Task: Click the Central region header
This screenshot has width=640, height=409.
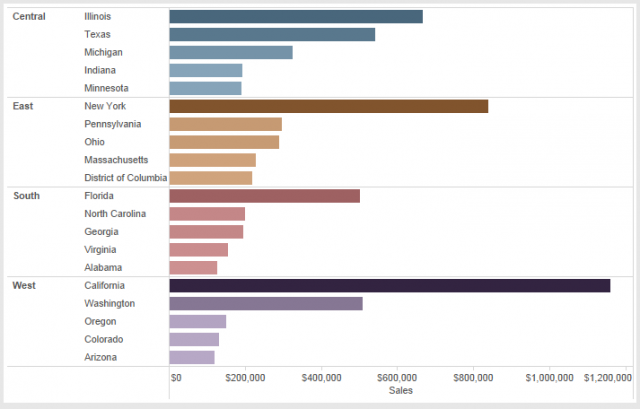Action: [28, 17]
